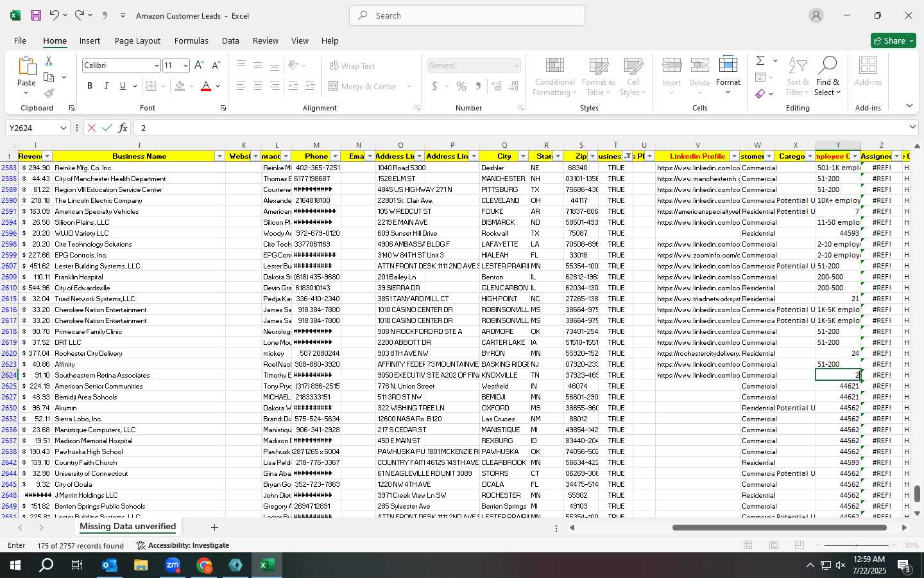
Task: Toggle Wrap Text
Action: [352, 66]
